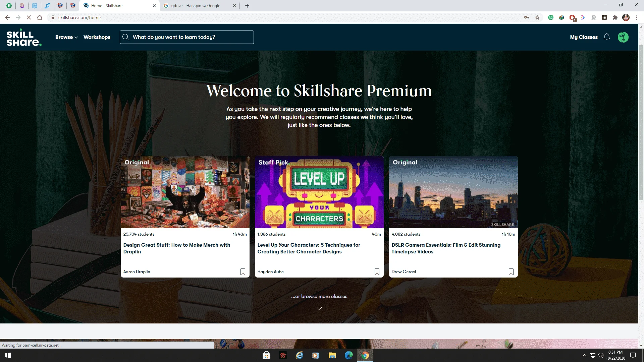
Task: Open File Explorer from taskbar
Action: pyautogui.click(x=332, y=355)
